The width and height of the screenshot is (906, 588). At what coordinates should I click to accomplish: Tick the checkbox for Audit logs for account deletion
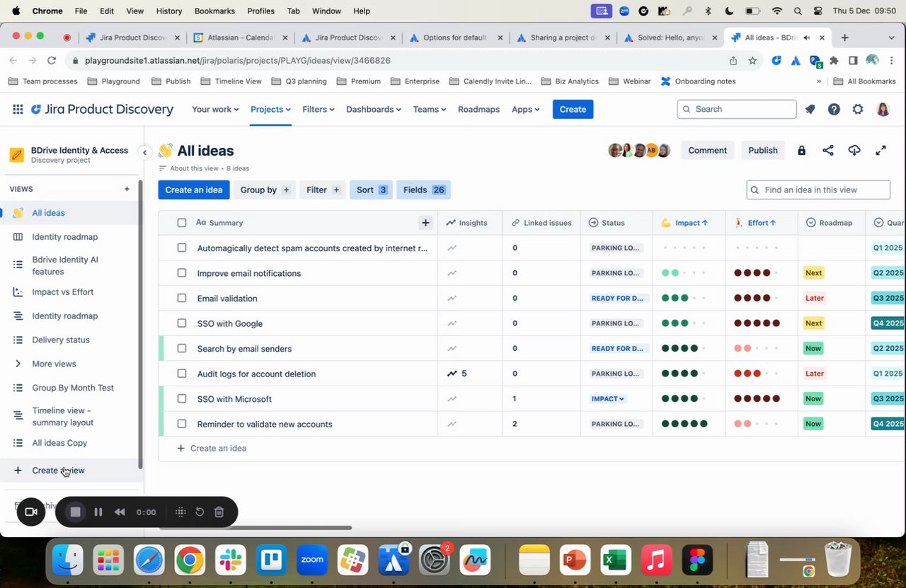pyautogui.click(x=182, y=374)
